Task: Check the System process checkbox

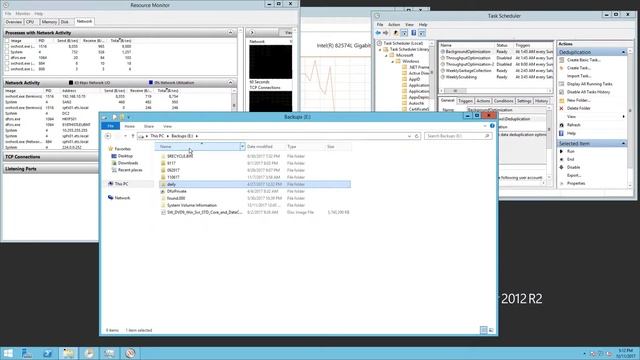Action: click(x=7, y=52)
